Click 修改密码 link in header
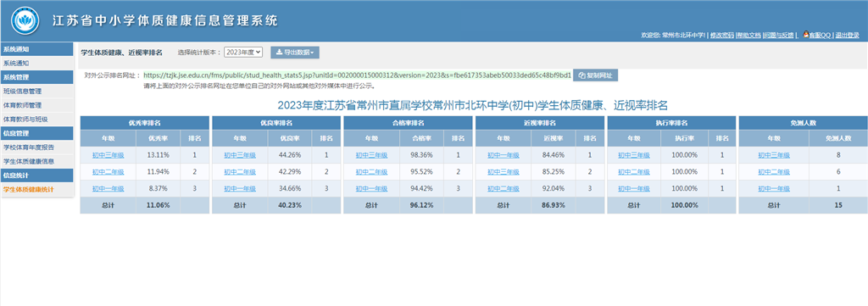Image resolution: width=868 pixels, height=306 pixels. pos(722,35)
